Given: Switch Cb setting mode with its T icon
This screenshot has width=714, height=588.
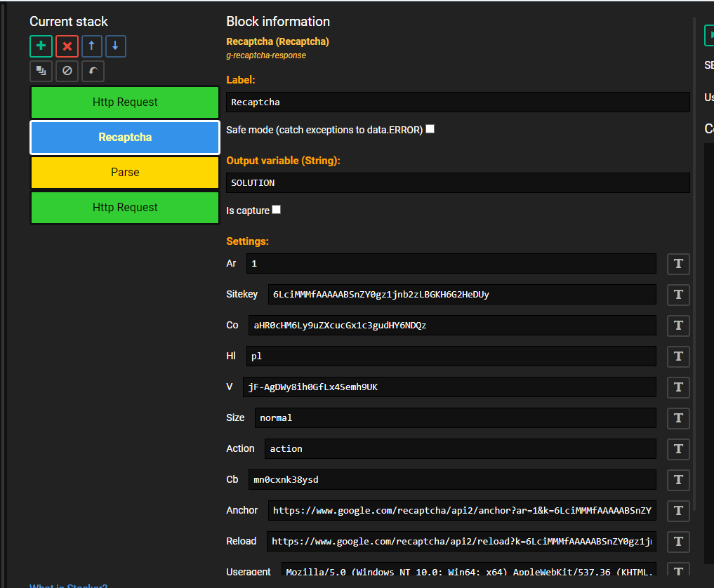Looking at the screenshot, I should click(x=678, y=480).
